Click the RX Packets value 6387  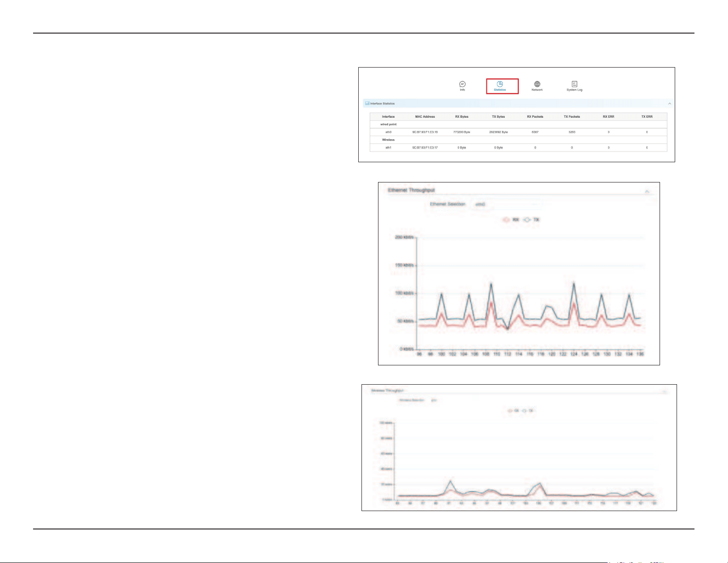tap(535, 132)
